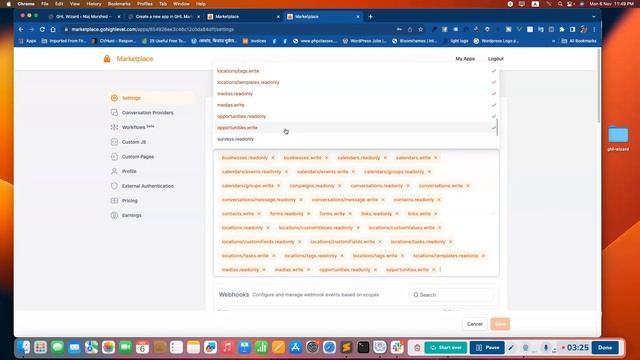Switch to Create a new app tab
The image size is (640, 360).
164,17
